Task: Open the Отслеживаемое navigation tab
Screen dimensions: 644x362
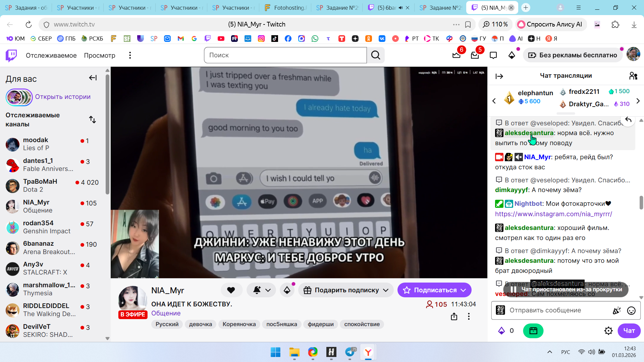Action: click(x=51, y=55)
